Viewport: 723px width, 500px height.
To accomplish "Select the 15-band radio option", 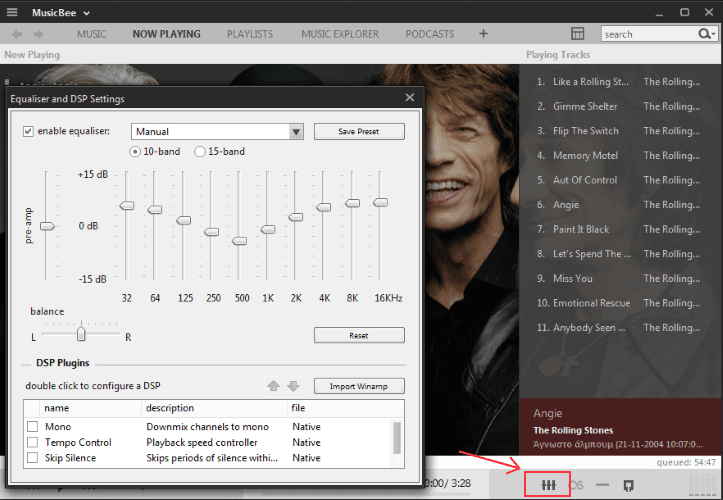I will [x=200, y=151].
